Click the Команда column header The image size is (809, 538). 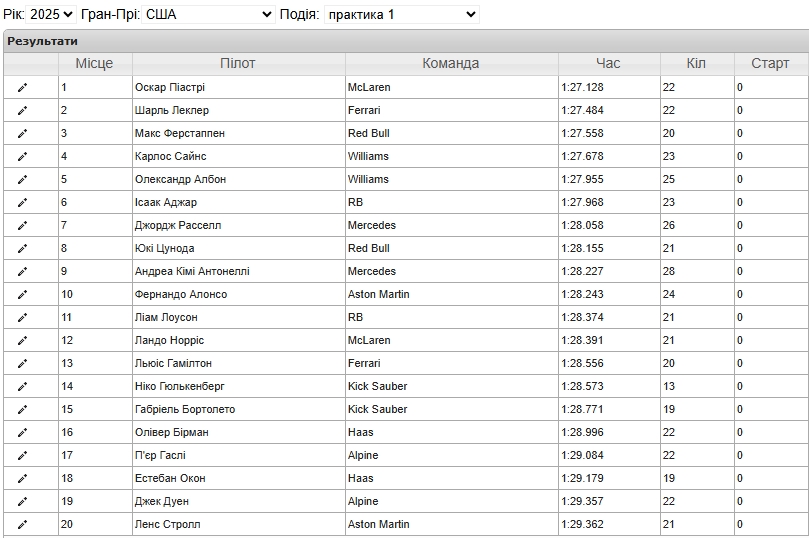click(451, 63)
